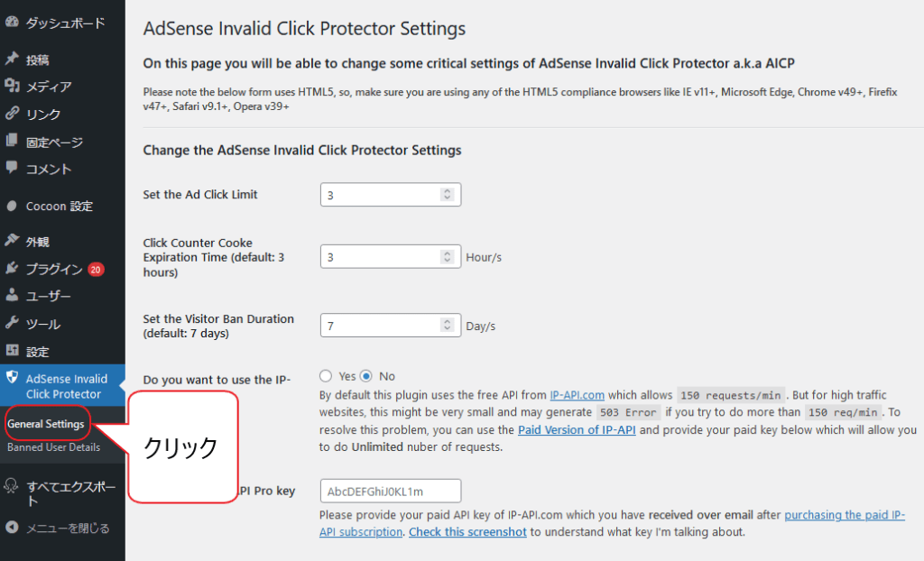This screenshot has width=924, height=561.
Task: Click the Ad Click Limit spinner arrows
Action: [447, 195]
